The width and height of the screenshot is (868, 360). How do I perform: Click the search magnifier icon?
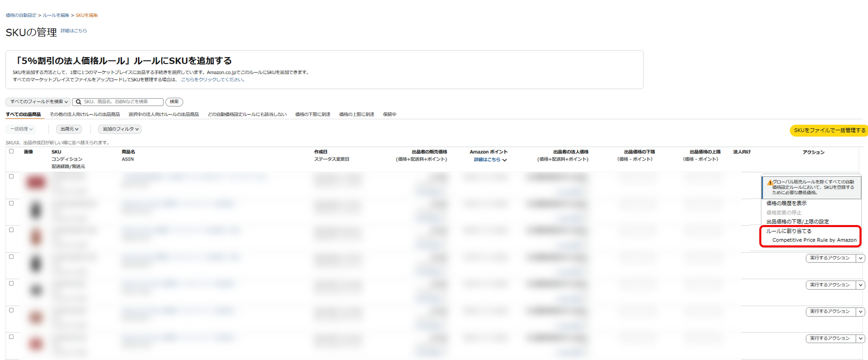point(78,102)
